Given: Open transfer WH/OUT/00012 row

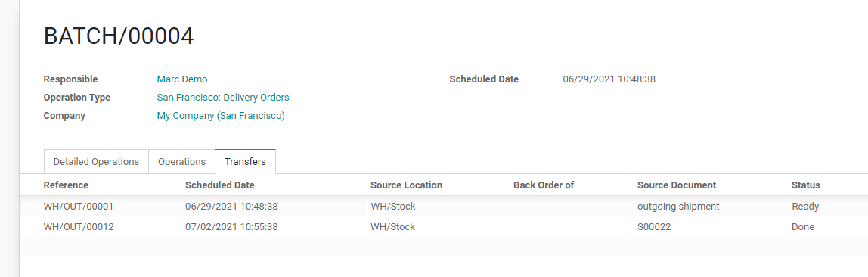Looking at the screenshot, I should (x=443, y=226).
